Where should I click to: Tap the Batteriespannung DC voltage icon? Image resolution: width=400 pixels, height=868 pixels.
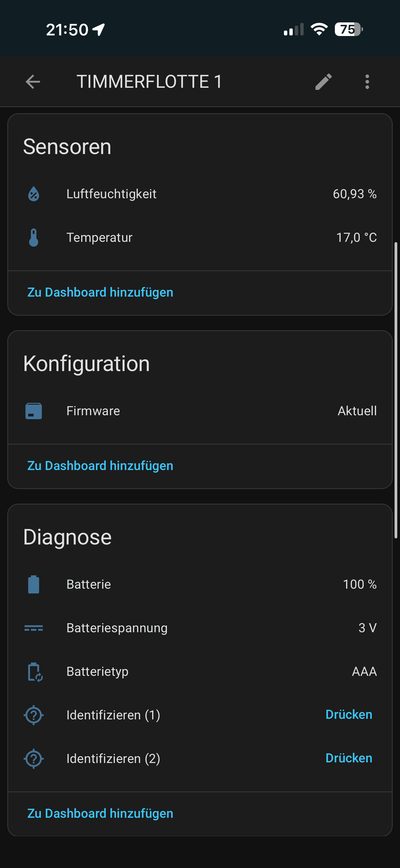34,628
